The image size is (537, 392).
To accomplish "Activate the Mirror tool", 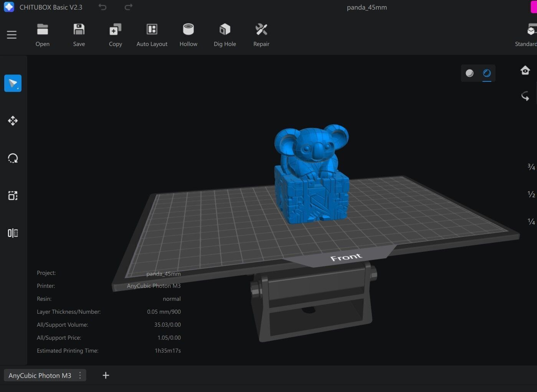I will point(13,233).
